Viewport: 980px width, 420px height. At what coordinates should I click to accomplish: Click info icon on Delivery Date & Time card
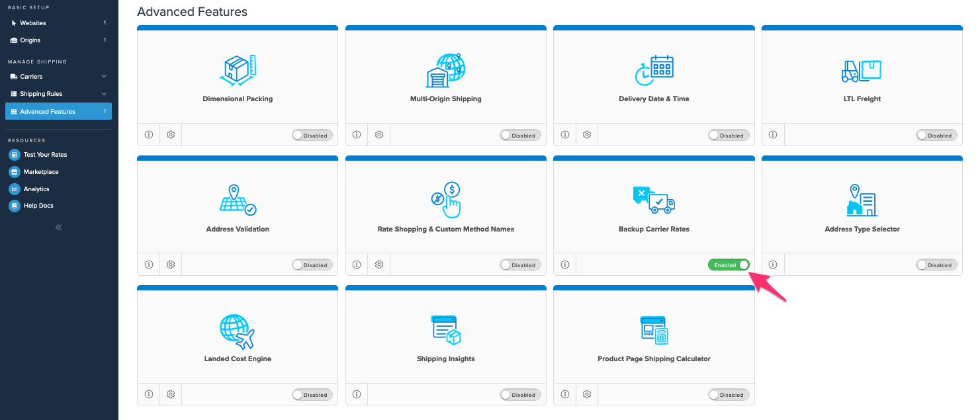coord(565,135)
